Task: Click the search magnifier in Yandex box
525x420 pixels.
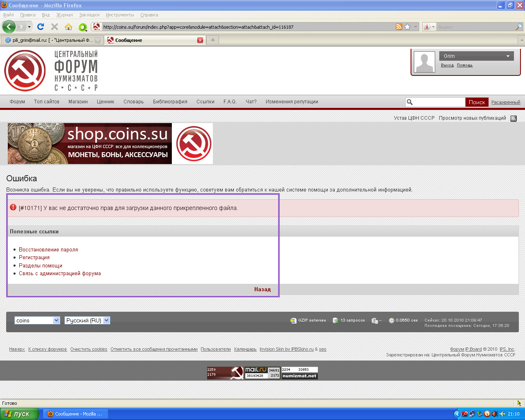Action: (x=519, y=27)
